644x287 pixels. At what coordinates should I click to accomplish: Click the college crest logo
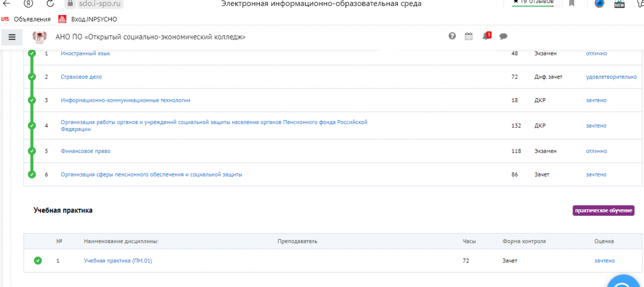coord(40,37)
